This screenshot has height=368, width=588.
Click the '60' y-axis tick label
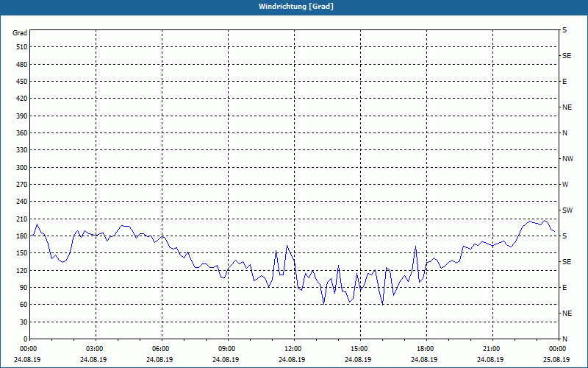click(x=24, y=304)
